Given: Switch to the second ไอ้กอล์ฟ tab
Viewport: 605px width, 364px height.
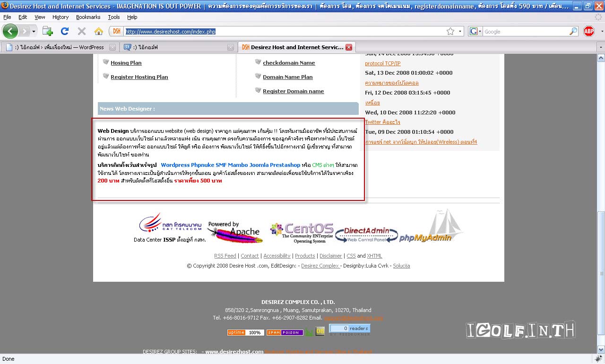Looking at the screenshot, I should 178,47.
